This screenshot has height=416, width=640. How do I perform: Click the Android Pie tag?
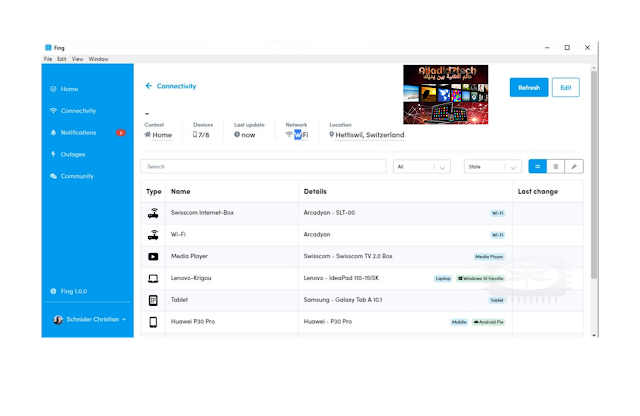[x=488, y=322]
